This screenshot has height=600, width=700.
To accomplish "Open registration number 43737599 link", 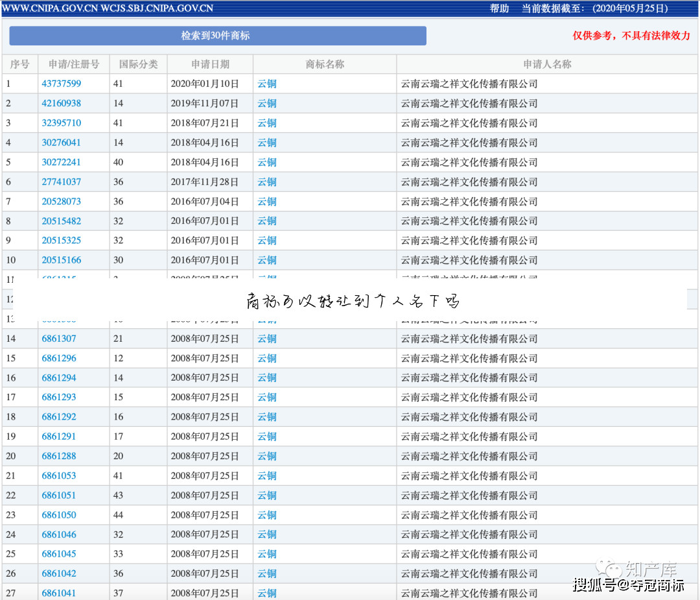I will point(62,84).
